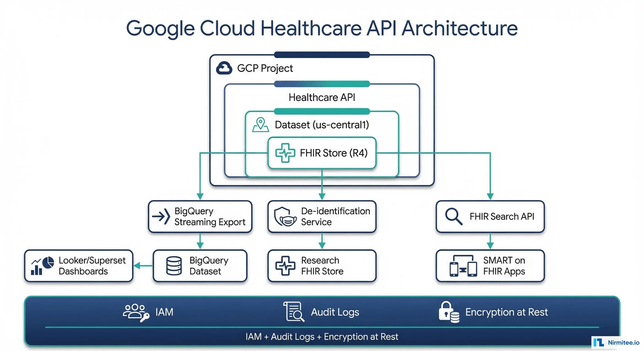Click the 'Dataset (us-central1)' label
Viewport: 644px width, 351px height.
322,125
